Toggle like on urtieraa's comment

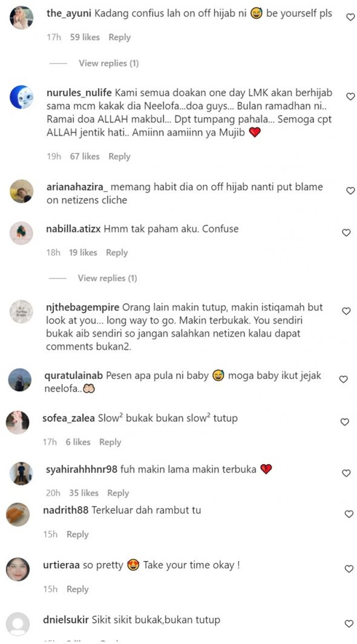(349, 569)
